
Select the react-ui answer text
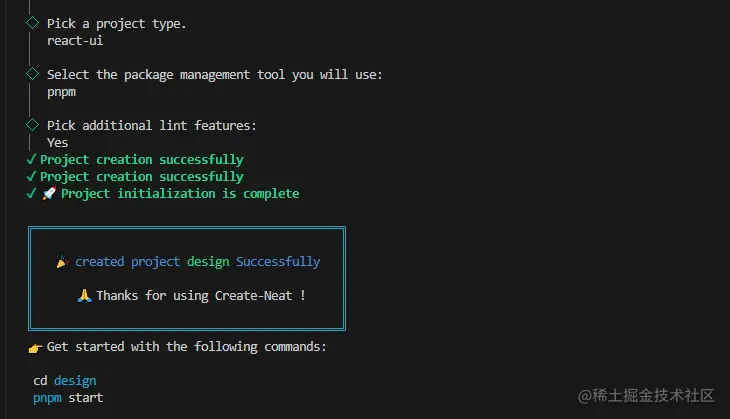point(75,41)
